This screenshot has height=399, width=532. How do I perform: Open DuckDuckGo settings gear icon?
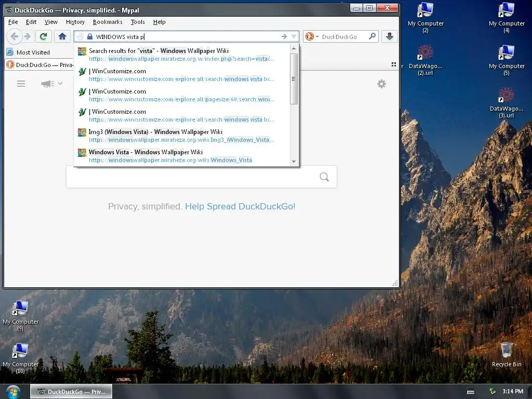[381, 84]
